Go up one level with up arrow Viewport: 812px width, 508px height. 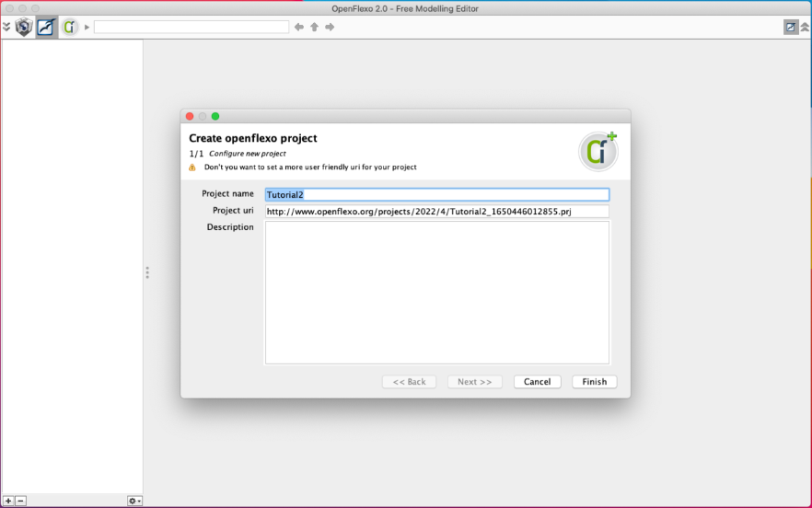click(314, 27)
